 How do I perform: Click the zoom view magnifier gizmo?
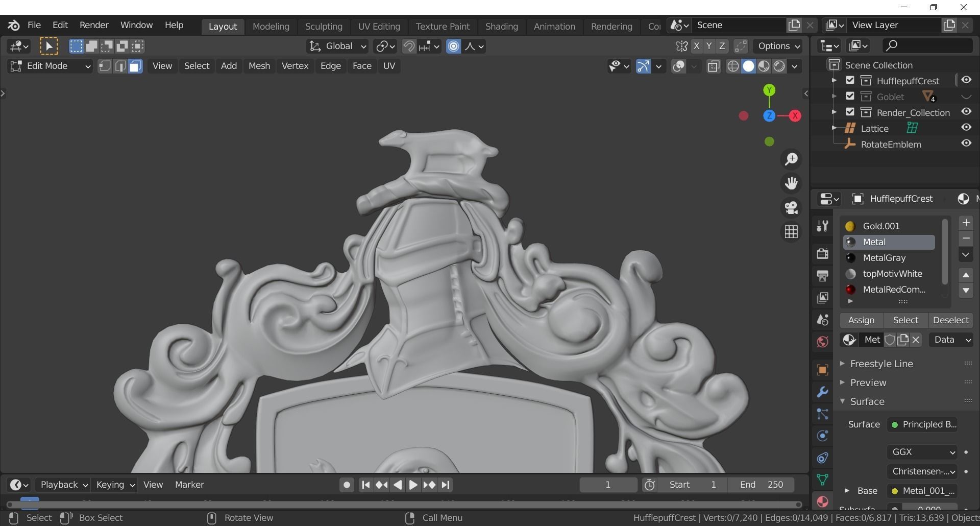[791, 159]
